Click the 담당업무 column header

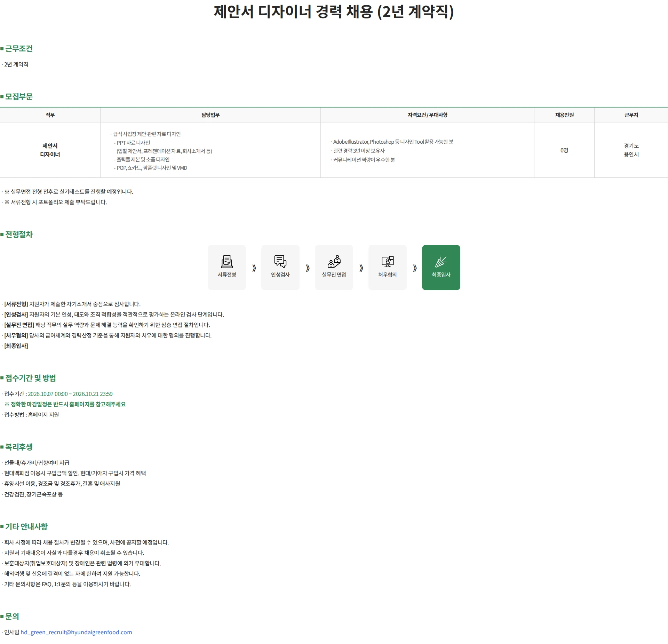[210, 115]
